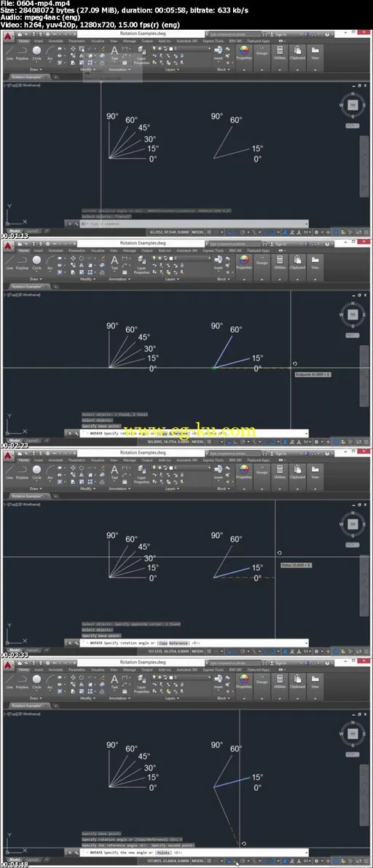
Task: Switch to the Parametric ribbon tab in the 00:03:33 frame
Action: (x=77, y=460)
